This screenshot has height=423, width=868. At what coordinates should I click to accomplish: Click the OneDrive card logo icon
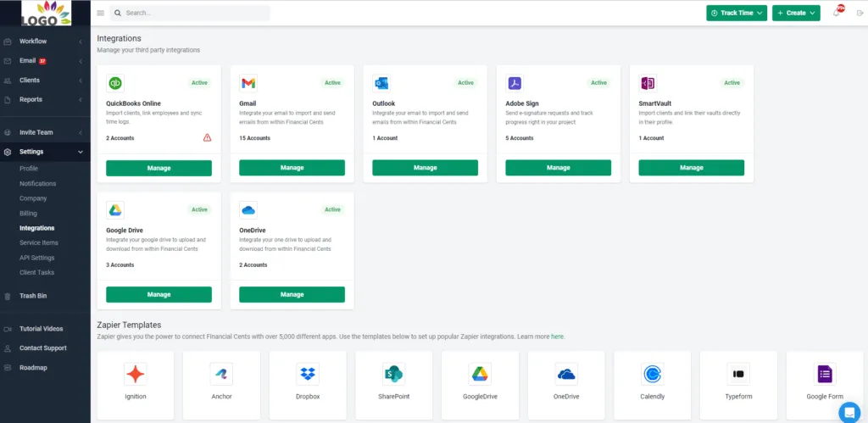(248, 210)
